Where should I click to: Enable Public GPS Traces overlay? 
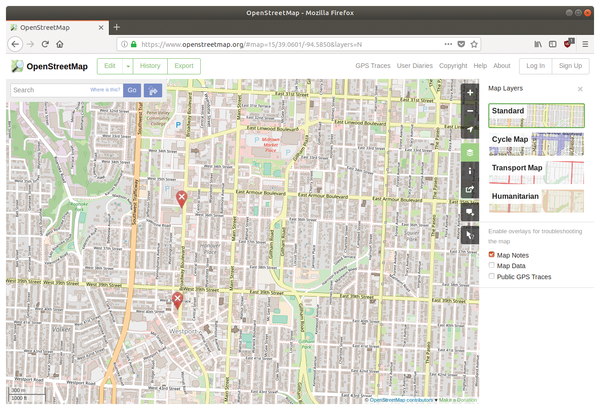(x=492, y=277)
